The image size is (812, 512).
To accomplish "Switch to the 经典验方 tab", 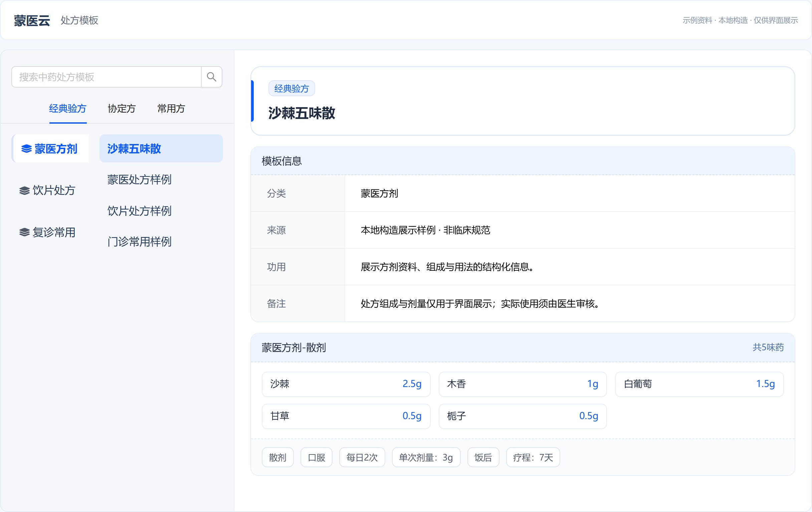I will [68, 109].
